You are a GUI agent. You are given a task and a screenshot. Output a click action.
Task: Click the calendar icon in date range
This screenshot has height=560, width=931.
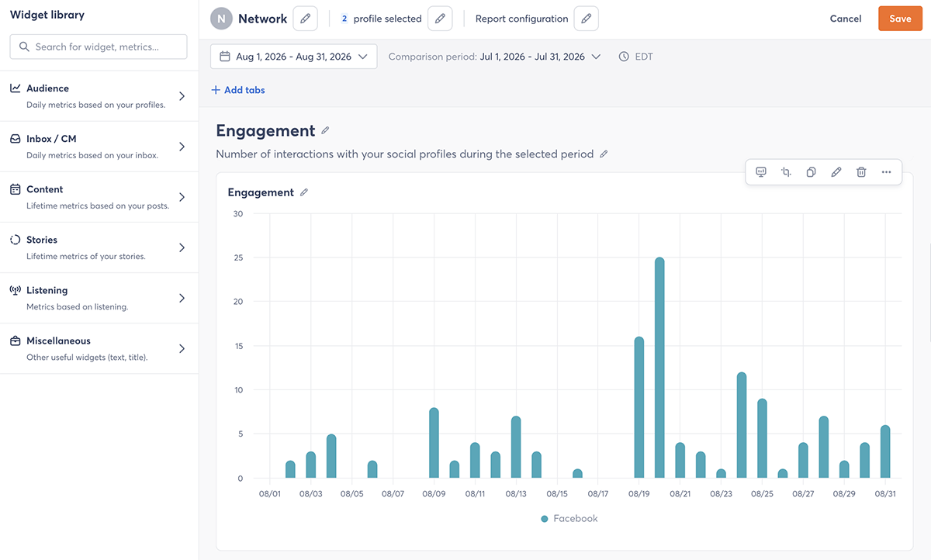tap(225, 57)
